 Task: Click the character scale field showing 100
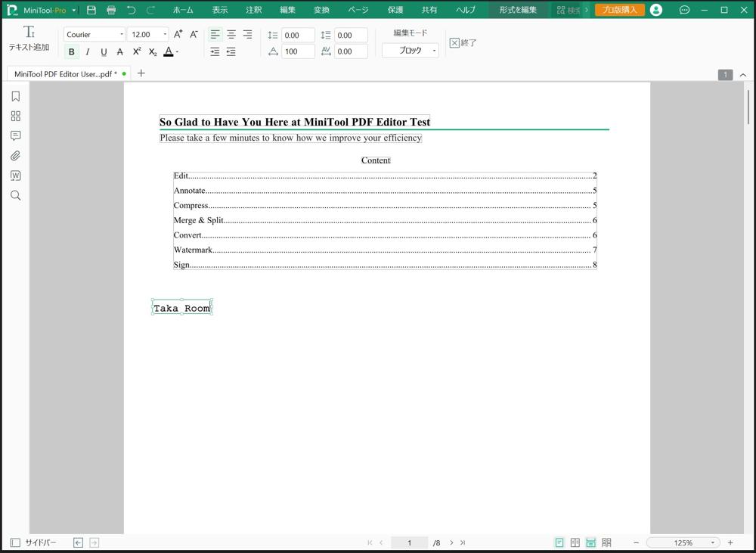point(297,51)
